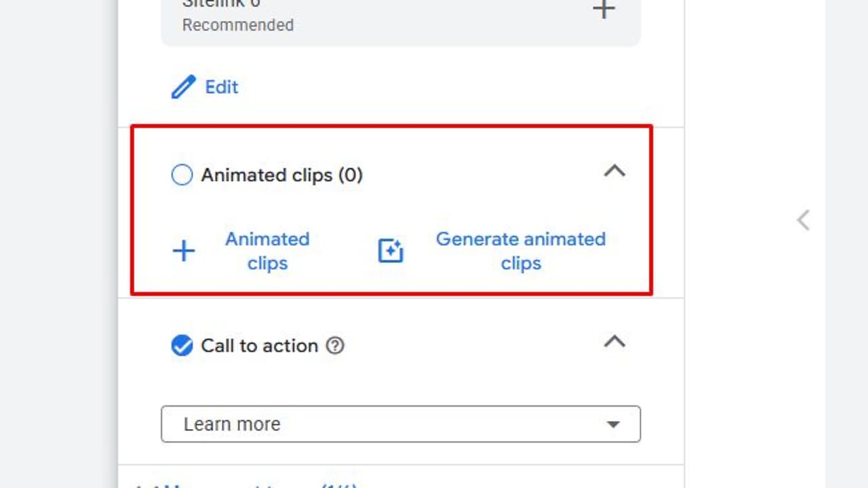Collapse the Animated clips section
The width and height of the screenshot is (868, 488).
pos(614,171)
